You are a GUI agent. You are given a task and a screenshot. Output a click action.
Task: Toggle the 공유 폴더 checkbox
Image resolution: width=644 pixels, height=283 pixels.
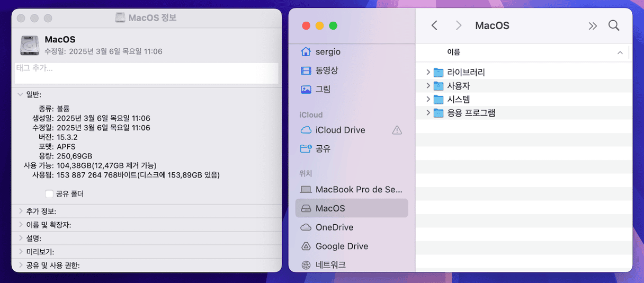[x=49, y=194]
